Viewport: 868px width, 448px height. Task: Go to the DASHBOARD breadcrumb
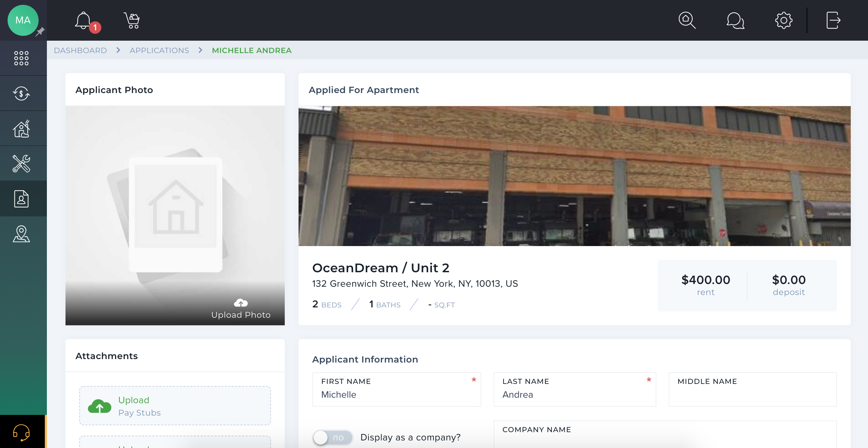pos(80,50)
